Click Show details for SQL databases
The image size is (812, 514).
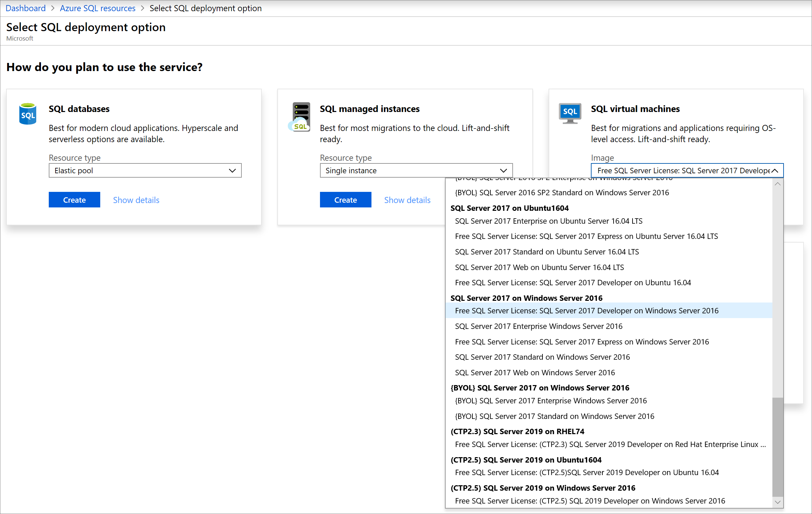(135, 200)
